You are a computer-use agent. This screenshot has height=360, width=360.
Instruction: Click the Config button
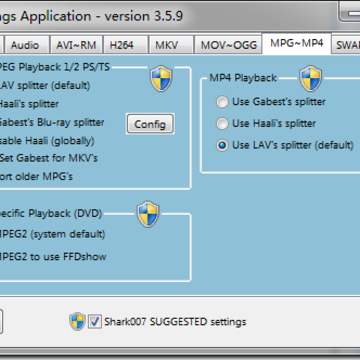[150, 124]
